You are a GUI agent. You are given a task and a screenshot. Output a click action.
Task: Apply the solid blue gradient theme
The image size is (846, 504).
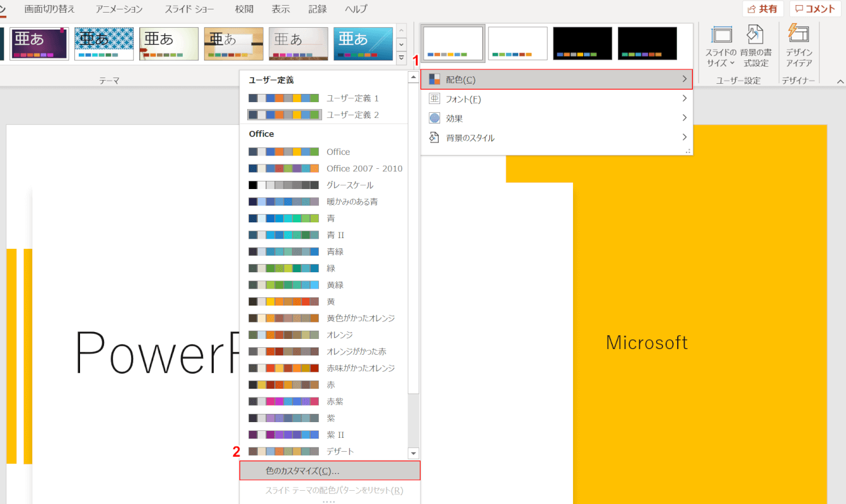[363, 43]
